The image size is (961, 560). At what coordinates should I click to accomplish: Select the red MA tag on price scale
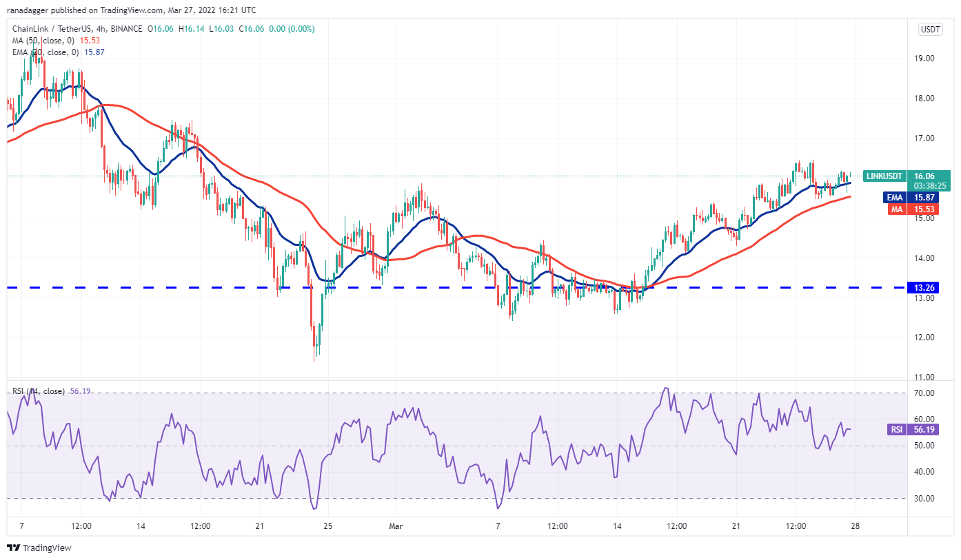[x=894, y=209]
